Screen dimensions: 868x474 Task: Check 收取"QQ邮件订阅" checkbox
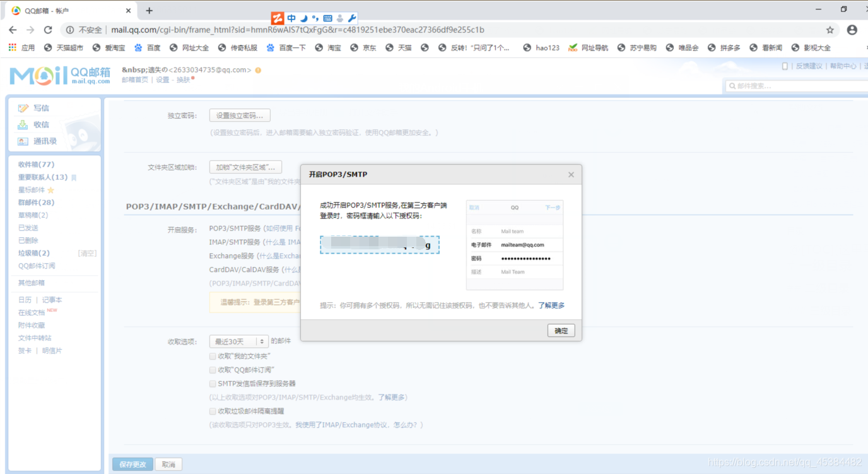point(213,370)
